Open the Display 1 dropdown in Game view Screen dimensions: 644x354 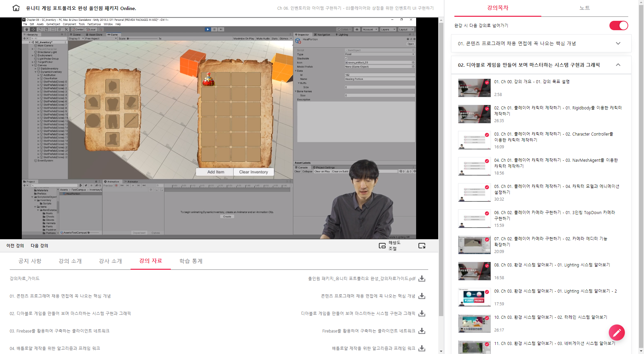click(76, 39)
